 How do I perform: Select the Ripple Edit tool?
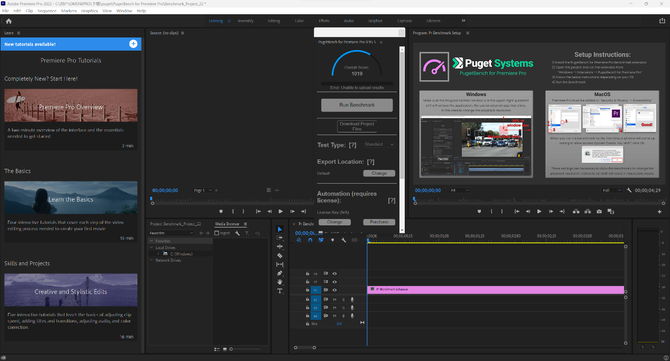click(x=280, y=247)
